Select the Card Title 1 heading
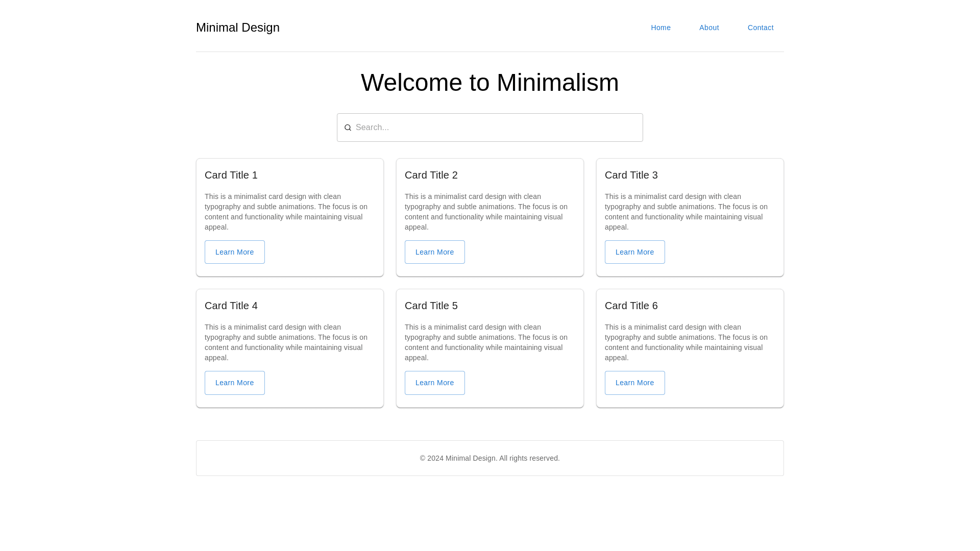 click(231, 175)
